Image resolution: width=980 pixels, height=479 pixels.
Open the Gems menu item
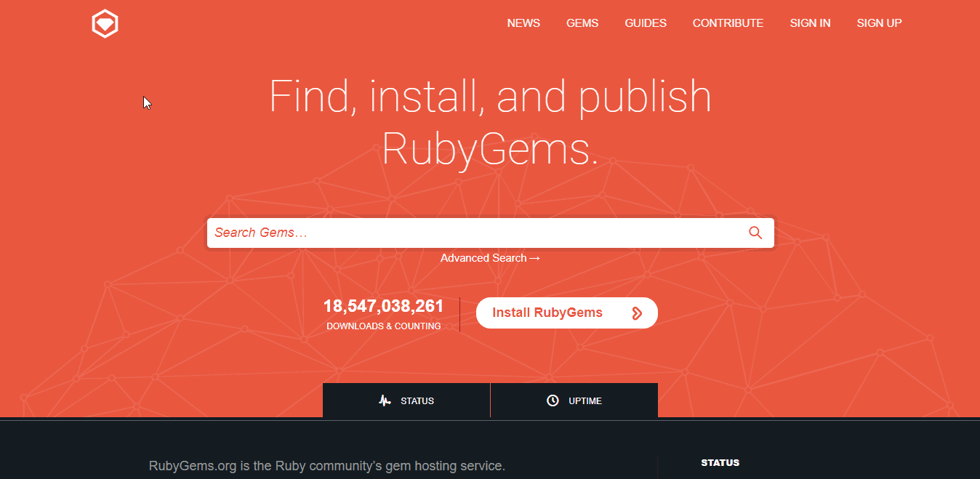pyautogui.click(x=582, y=23)
